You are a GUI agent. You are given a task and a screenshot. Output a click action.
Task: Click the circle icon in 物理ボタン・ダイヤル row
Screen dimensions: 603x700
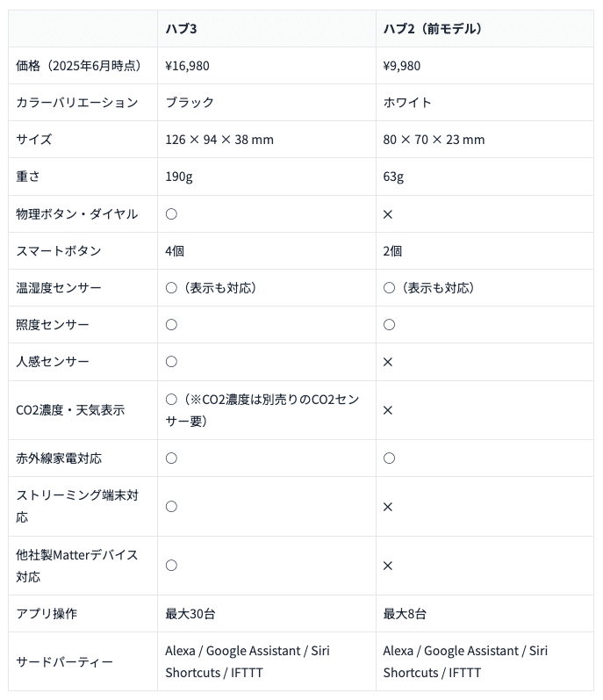tap(171, 213)
